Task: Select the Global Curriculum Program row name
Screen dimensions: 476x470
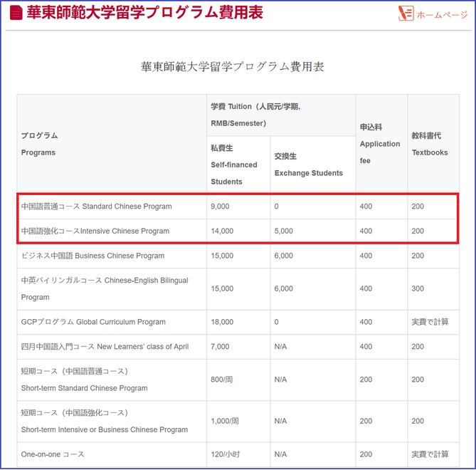Action: [93, 322]
